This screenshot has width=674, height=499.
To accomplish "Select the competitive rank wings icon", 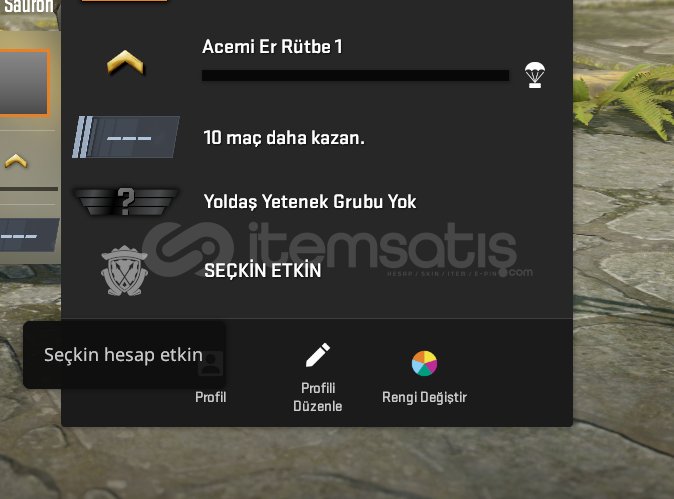I will pos(126,202).
